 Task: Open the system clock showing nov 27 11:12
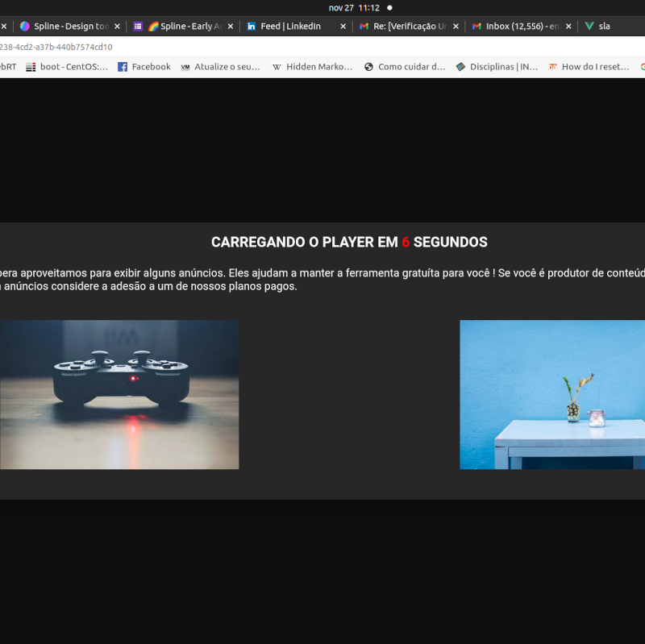(x=354, y=7)
